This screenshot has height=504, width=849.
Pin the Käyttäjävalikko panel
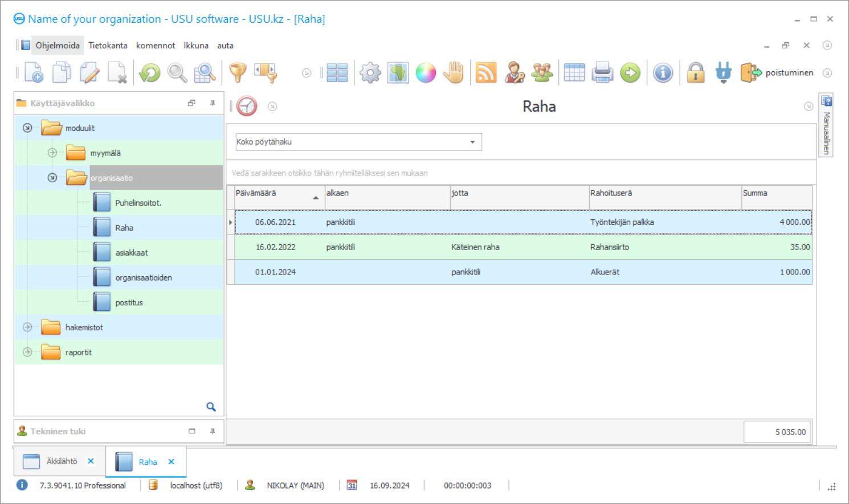pos(213,103)
